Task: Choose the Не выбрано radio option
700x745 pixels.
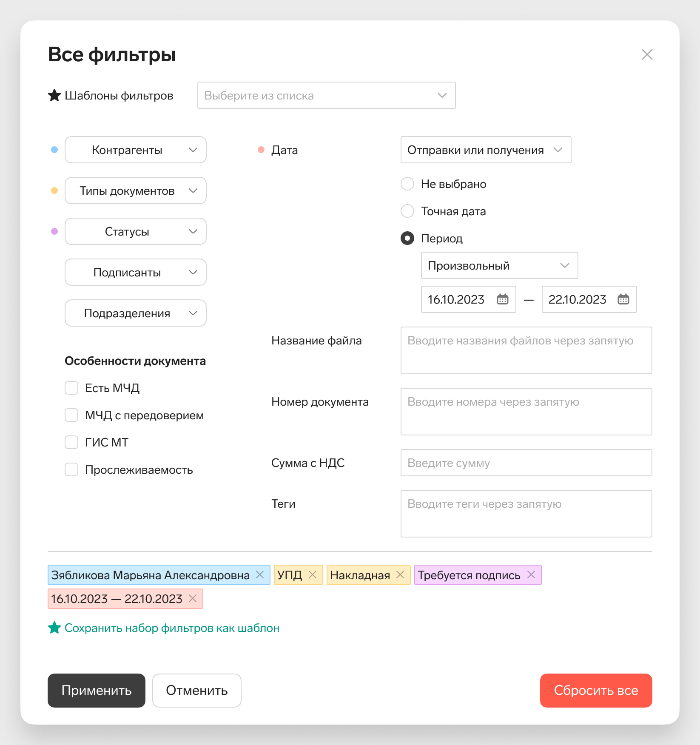Action: click(x=407, y=184)
